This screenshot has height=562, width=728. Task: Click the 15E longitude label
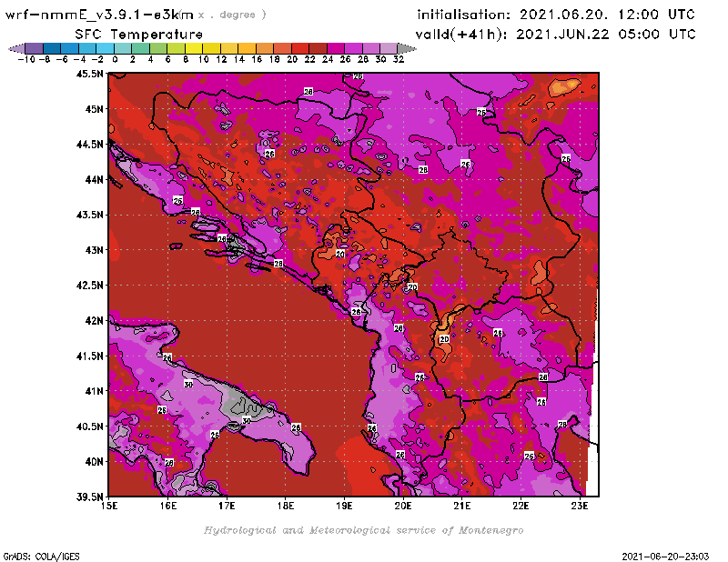[x=109, y=506]
